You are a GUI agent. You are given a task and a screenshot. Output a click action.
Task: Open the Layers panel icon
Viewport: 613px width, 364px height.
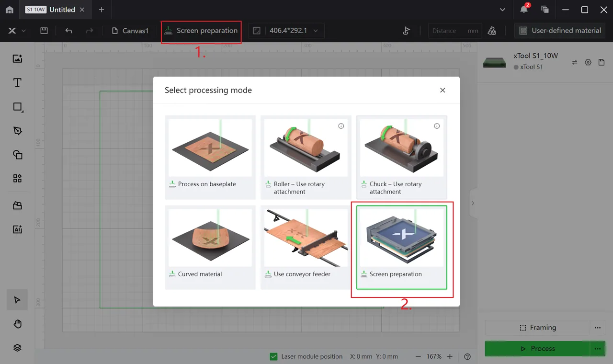point(17,348)
